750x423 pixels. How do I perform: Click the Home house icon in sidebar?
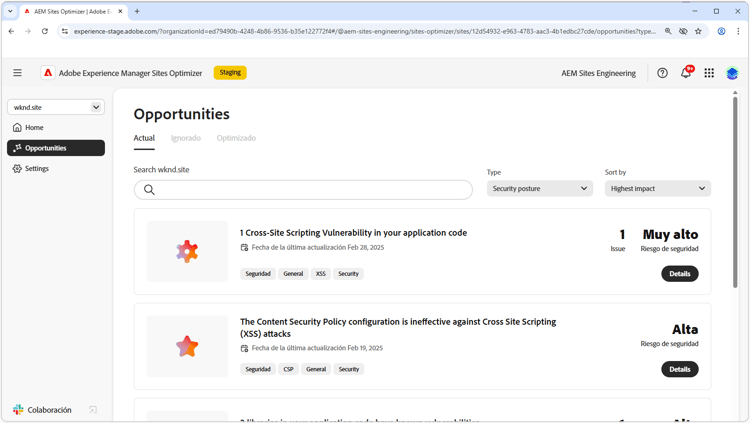tap(17, 127)
